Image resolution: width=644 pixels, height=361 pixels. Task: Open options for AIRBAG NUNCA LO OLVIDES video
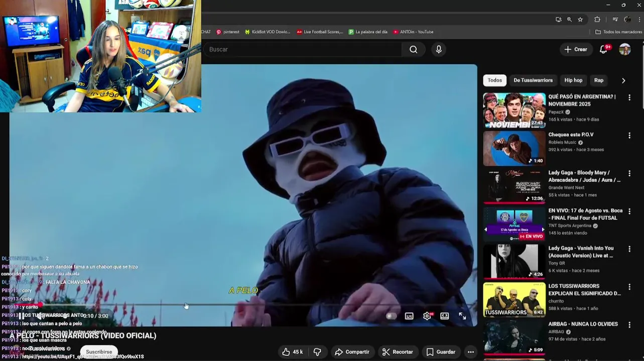point(629,325)
